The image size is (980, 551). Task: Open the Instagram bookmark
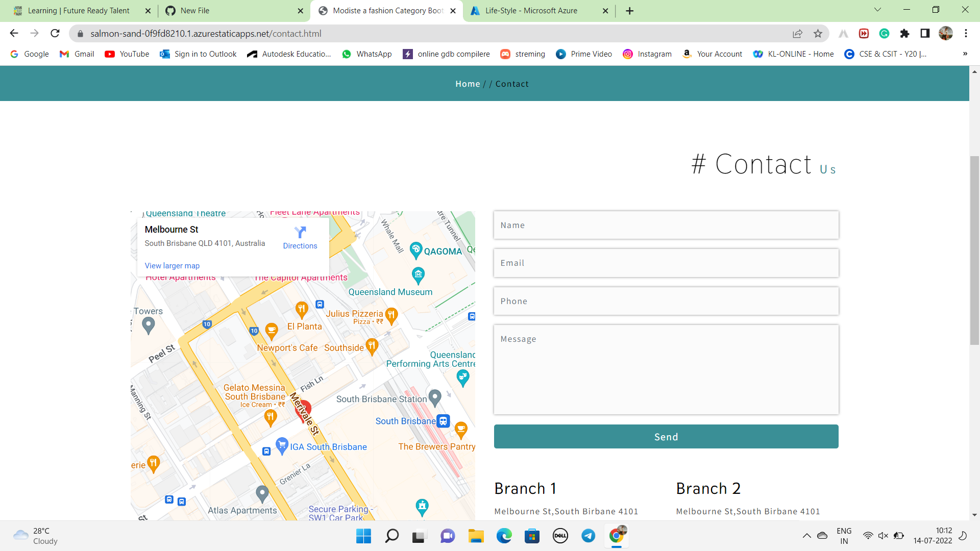(x=647, y=54)
